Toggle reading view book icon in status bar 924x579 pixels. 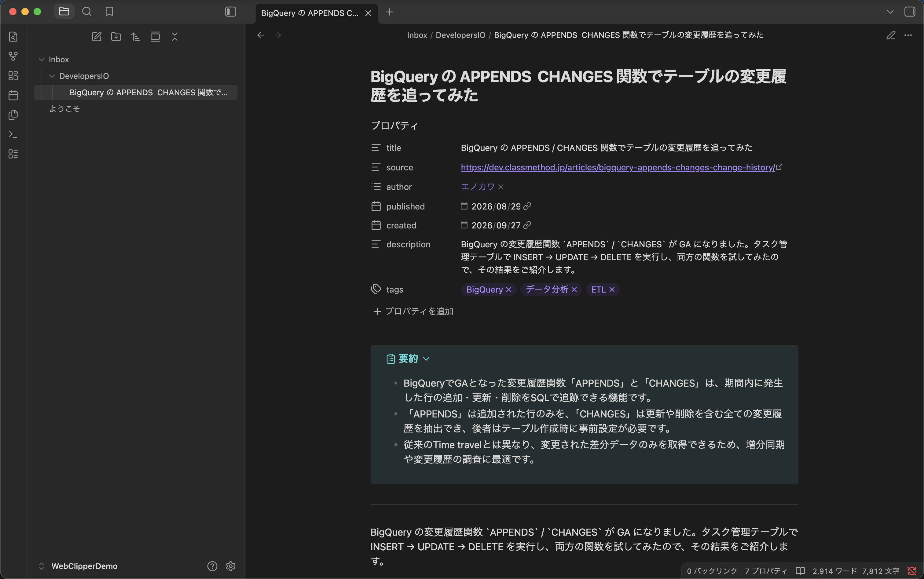pyautogui.click(x=800, y=571)
